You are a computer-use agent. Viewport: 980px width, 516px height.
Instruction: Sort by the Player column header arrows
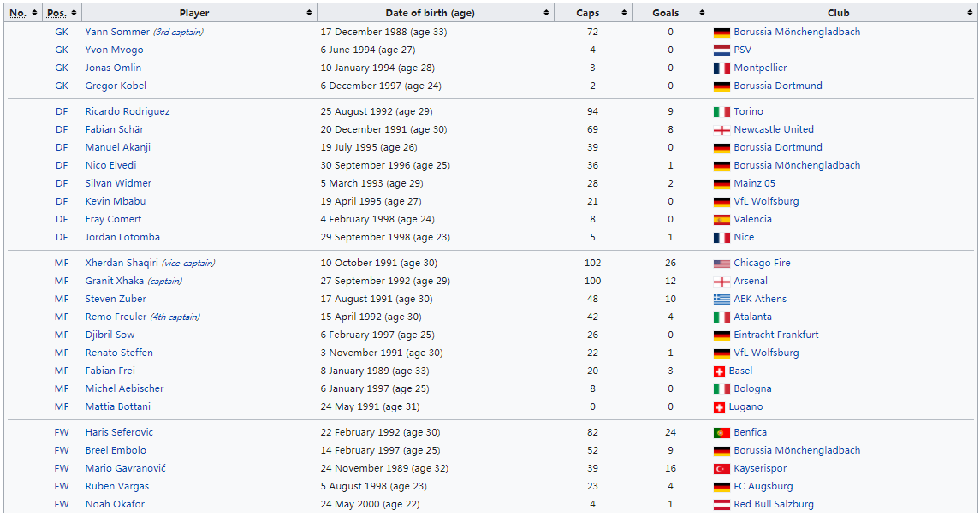pyautogui.click(x=309, y=13)
